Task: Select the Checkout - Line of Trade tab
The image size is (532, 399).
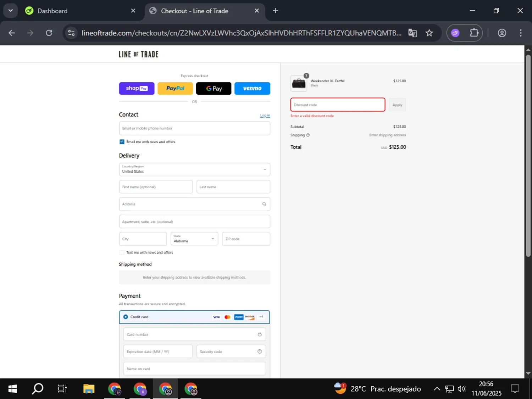Action: [205, 11]
